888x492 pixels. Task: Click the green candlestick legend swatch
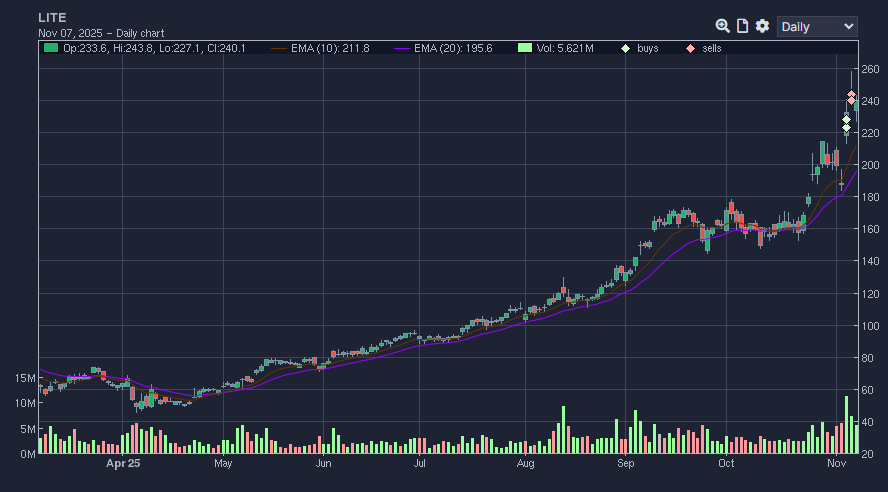click(x=51, y=49)
